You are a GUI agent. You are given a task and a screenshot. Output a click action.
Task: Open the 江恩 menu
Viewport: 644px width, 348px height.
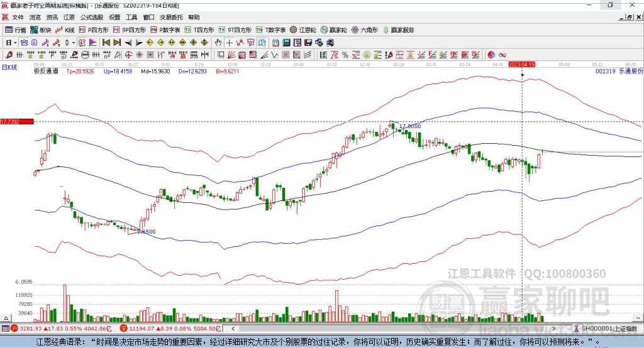[69, 17]
